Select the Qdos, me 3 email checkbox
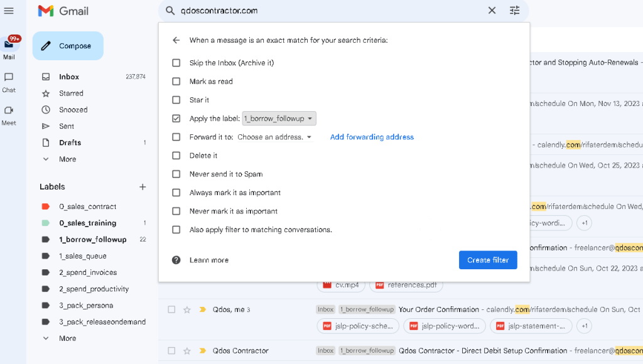The width and height of the screenshot is (643, 364). (172, 309)
